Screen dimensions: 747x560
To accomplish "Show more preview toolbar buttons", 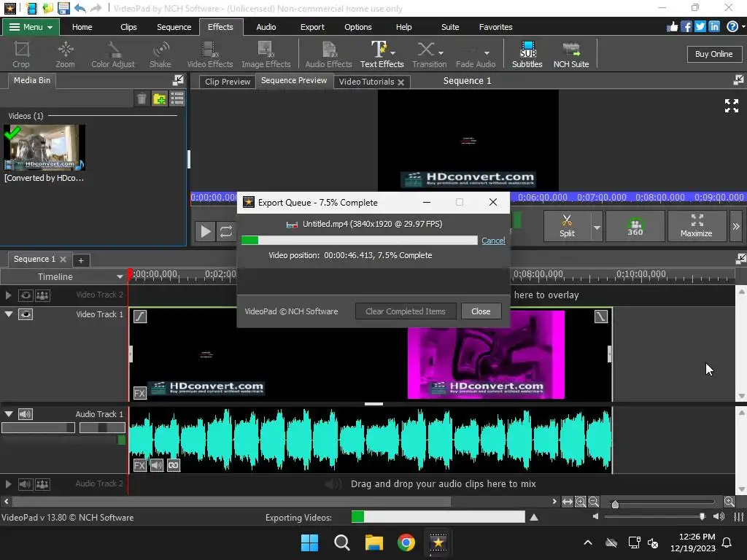I will click(x=736, y=226).
